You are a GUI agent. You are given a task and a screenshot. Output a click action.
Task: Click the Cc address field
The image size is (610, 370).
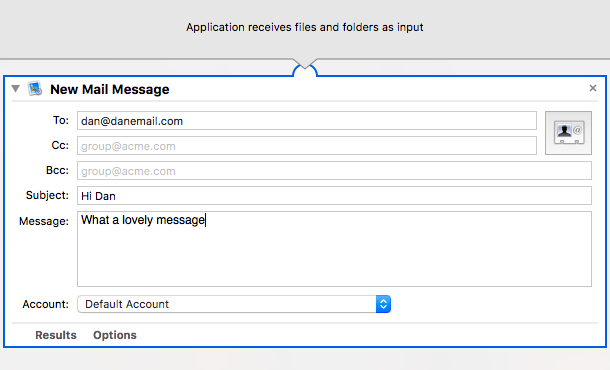tap(307, 146)
